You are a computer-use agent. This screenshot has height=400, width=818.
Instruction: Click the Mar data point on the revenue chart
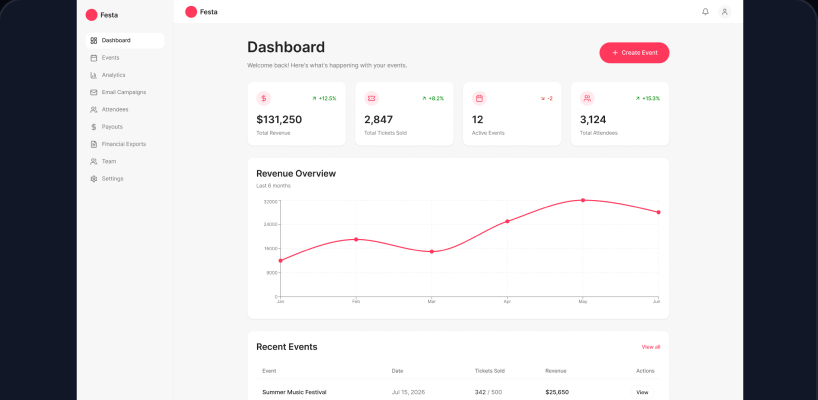(431, 252)
